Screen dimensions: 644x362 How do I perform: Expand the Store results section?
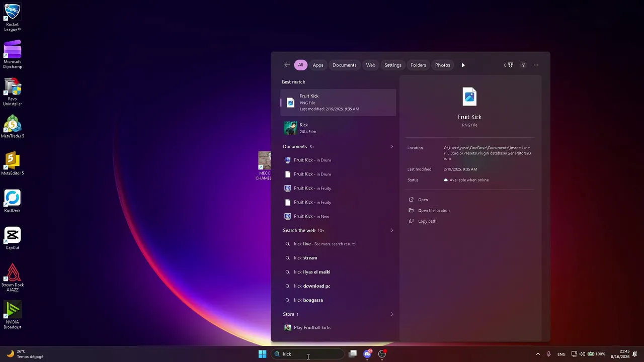point(392,314)
